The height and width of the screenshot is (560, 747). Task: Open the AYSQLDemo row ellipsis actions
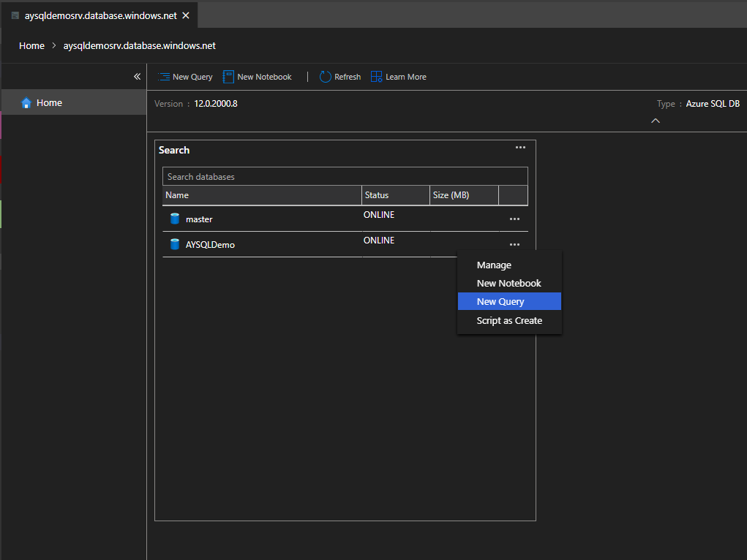click(x=514, y=244)
